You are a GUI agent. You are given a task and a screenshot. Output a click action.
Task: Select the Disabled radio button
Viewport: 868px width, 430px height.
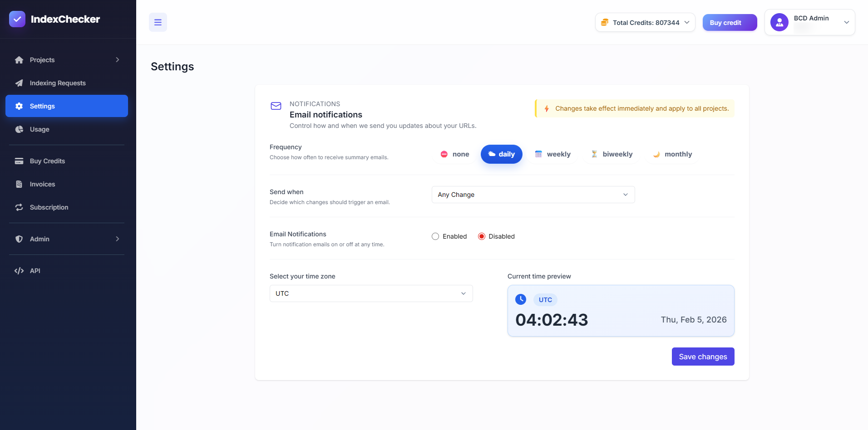482,236
